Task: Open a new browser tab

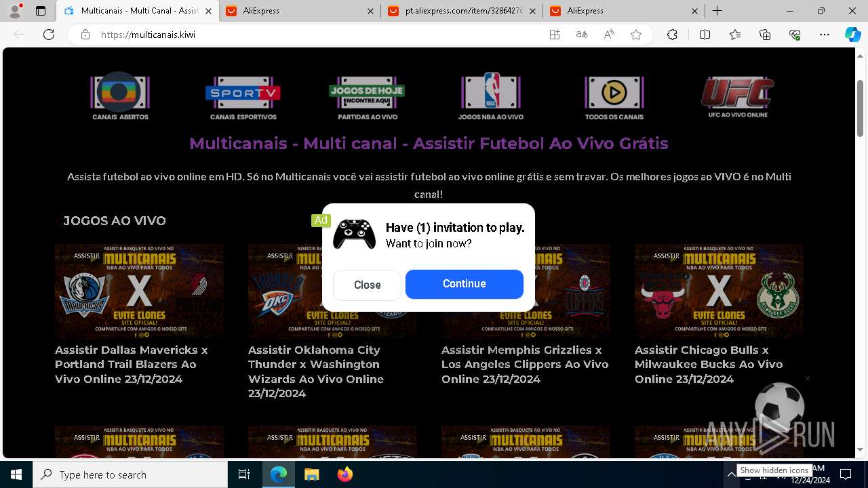Action: 717,11
